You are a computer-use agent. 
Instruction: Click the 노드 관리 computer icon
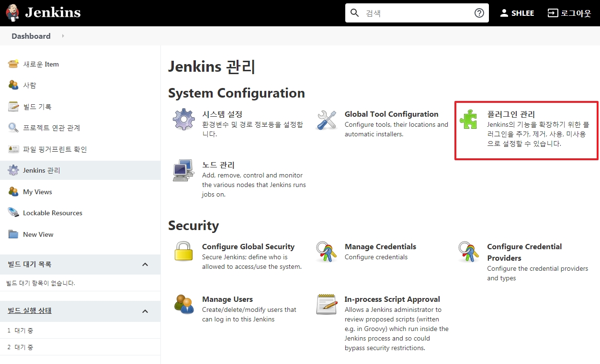[x=184, y=170]
